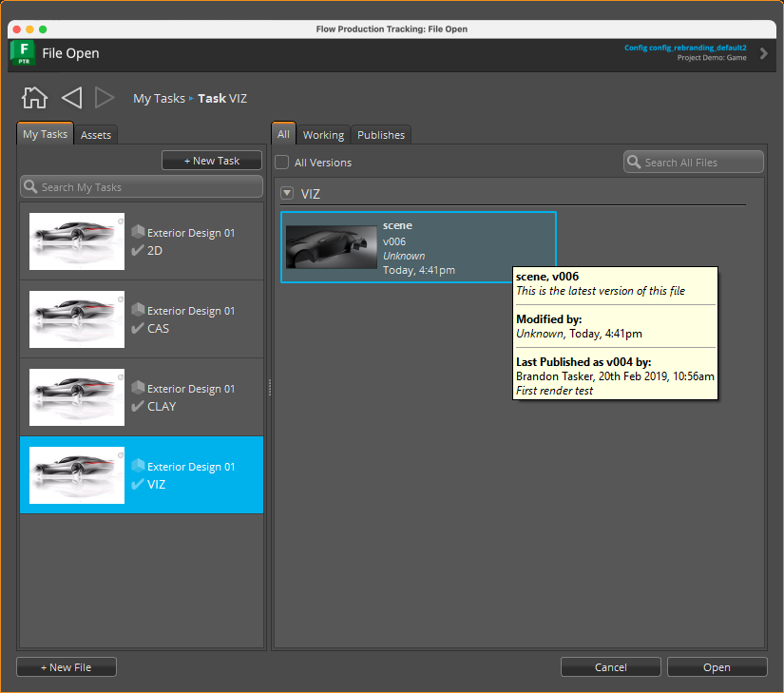
Task: Expand the config panel chevron at top right
Action: 763,53
